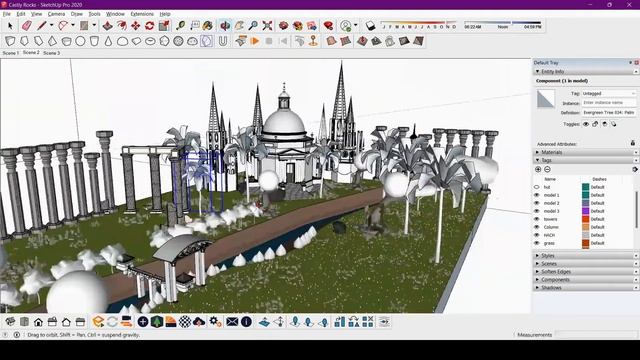
Task: Activate the Orbit tool
Action: pos(225,26)
